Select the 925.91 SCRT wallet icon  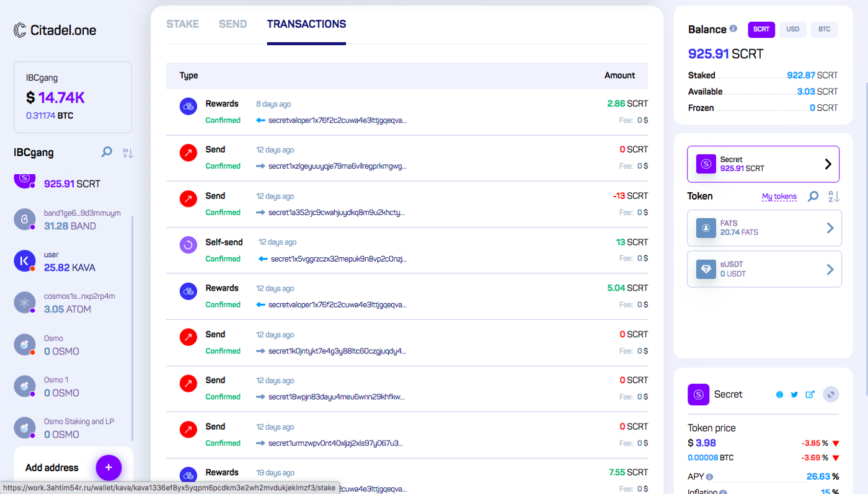[x=24, y=179]
